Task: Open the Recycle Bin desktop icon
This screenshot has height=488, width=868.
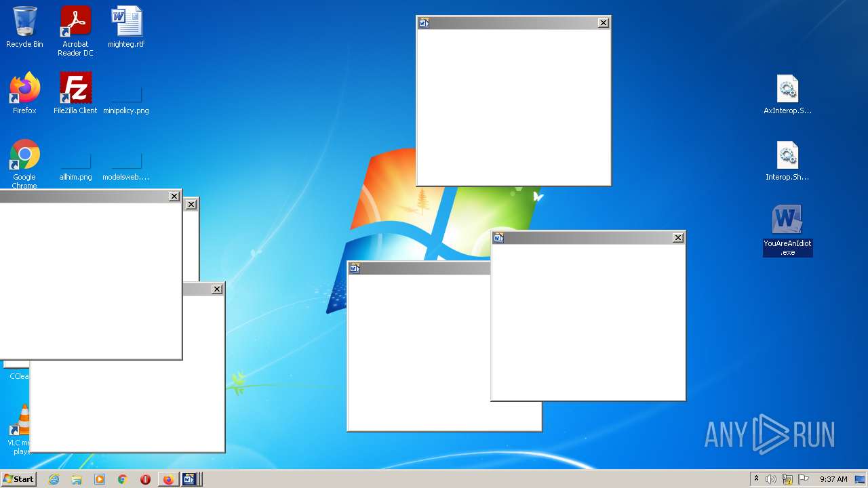Action: pos(24,27)
